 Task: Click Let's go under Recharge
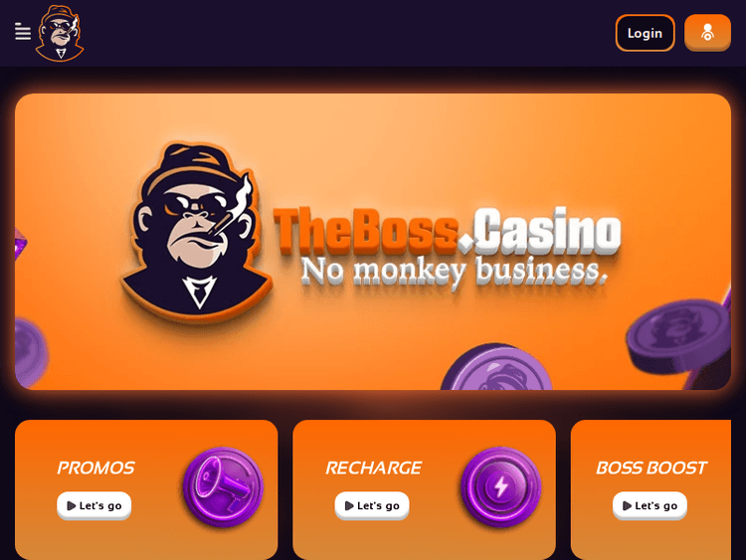point(372,505)
